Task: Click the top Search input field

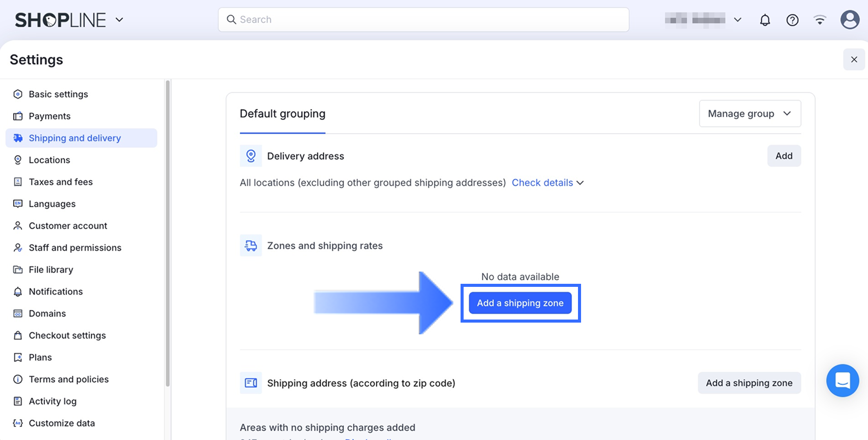Action: [424, 19]
